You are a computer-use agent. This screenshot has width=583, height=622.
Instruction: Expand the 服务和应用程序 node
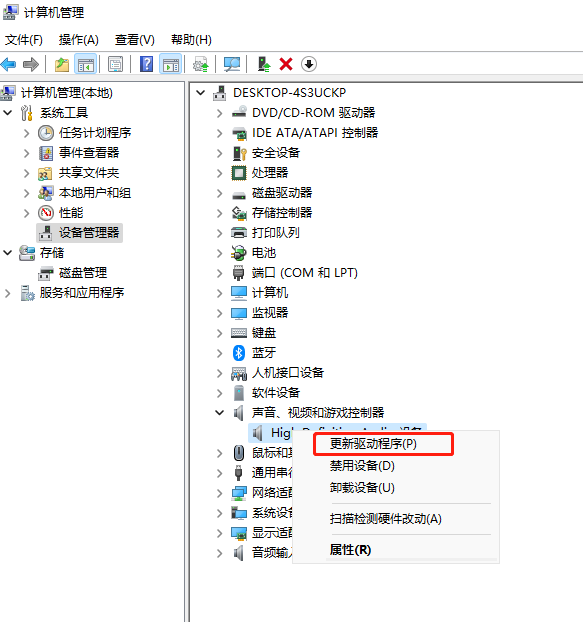pos(8,293)
